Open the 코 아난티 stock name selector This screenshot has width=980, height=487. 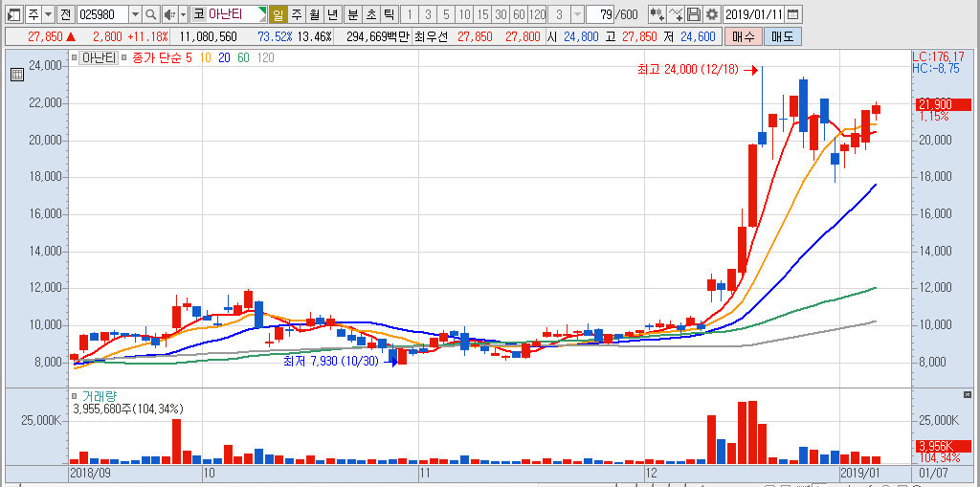coord(229,13)
